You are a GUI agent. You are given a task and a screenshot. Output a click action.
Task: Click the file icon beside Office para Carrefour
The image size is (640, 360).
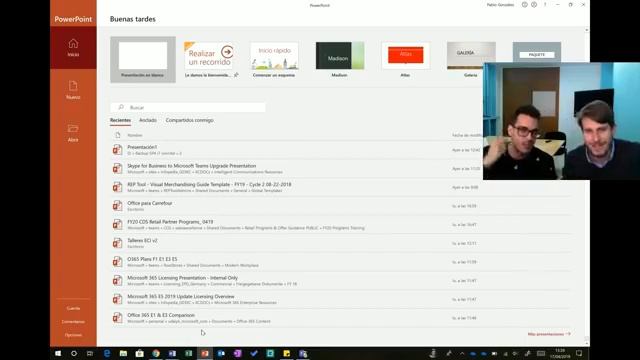118,206
